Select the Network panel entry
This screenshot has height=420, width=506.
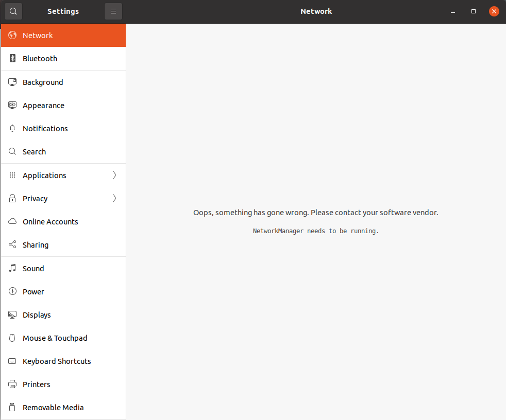63,35
